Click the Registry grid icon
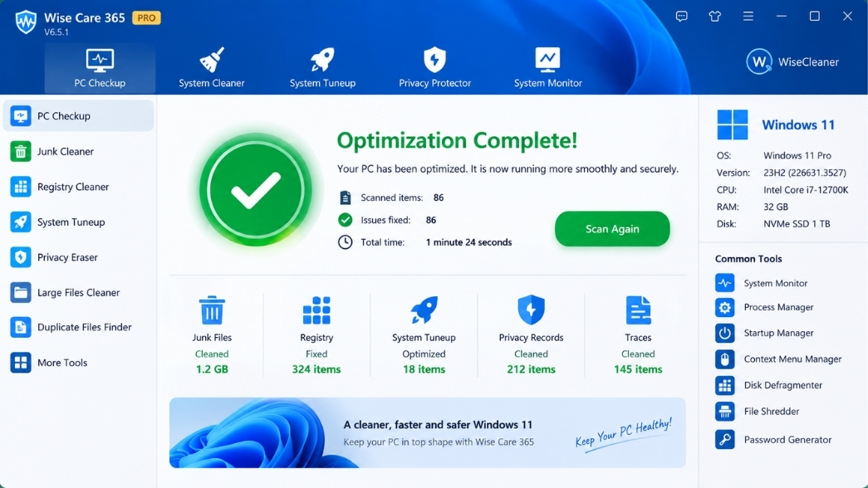Viewport: 868px width, 488px height. [x=316, y=310]
